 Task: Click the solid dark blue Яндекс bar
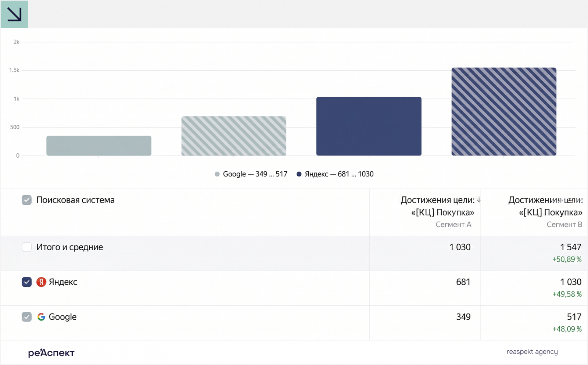pyautogui.click(x=369, y=126)
